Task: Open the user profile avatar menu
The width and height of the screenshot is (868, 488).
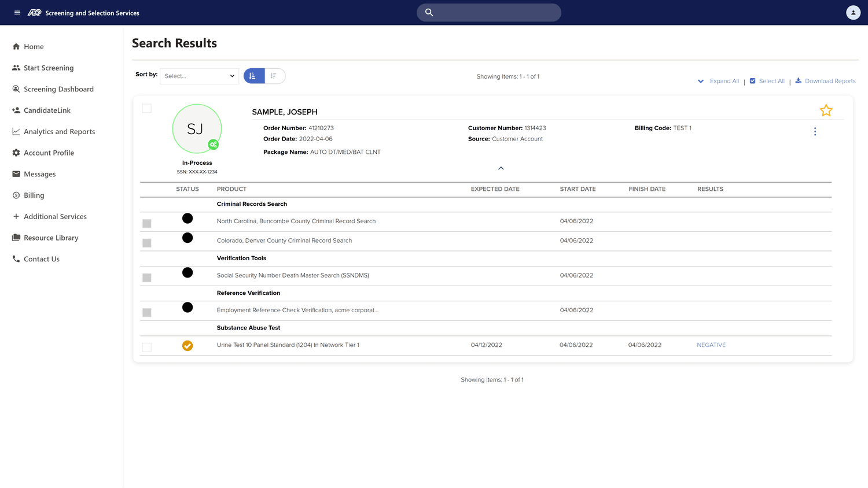Action: 853,12
